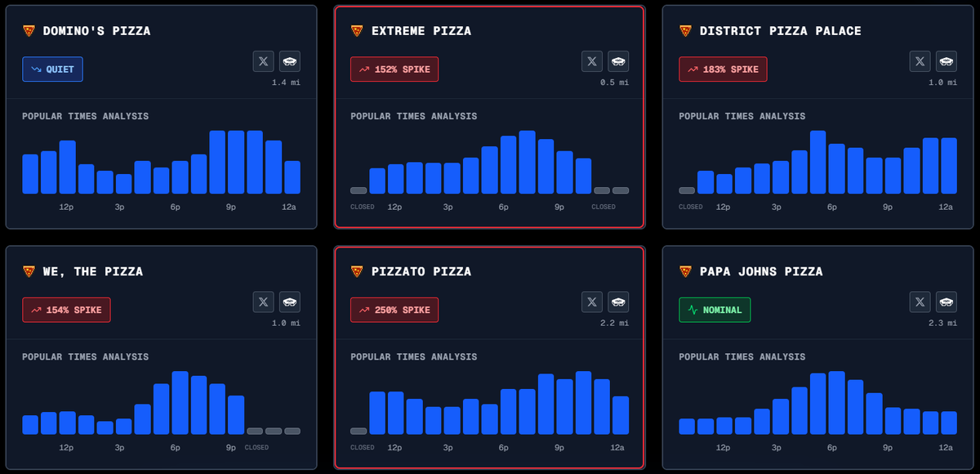Click the tallest bar in Extreme Pizza chart

point(527,162)
